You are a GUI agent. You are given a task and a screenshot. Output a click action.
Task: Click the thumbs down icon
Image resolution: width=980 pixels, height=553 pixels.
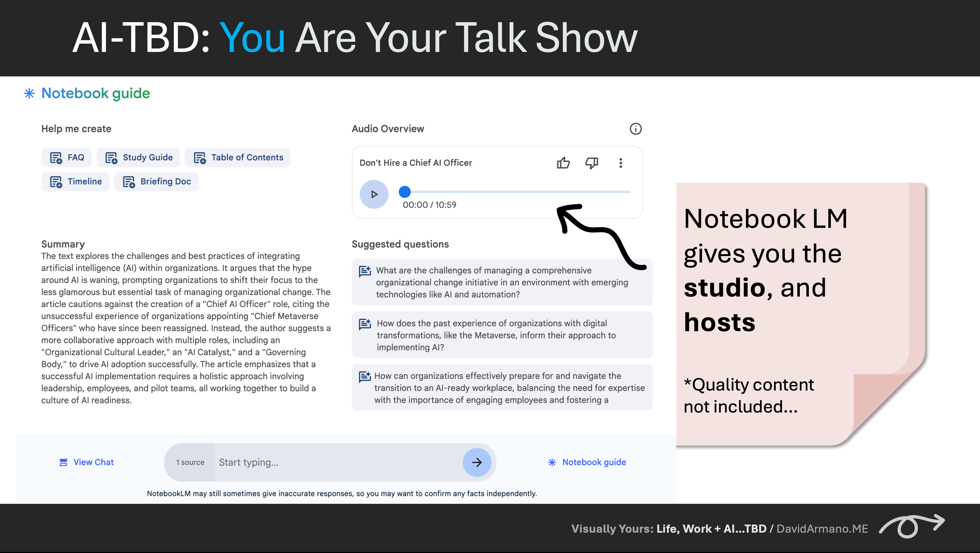point(592,163)
